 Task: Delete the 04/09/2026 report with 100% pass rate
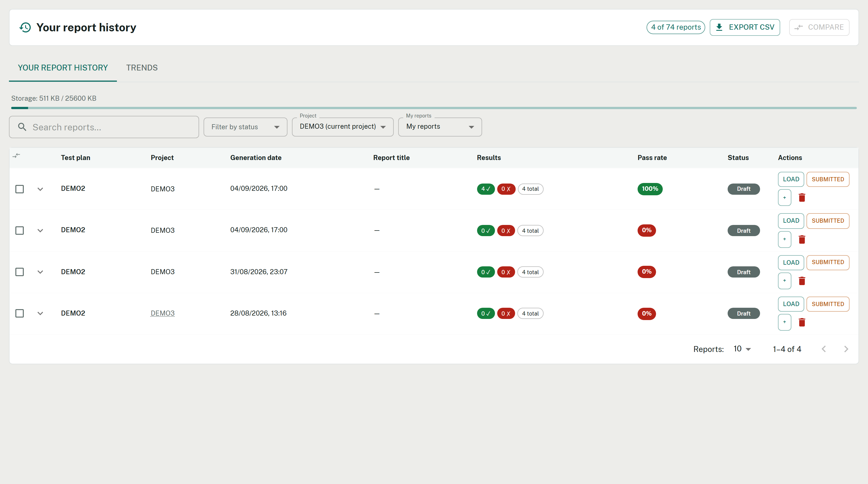pos(802,198)
